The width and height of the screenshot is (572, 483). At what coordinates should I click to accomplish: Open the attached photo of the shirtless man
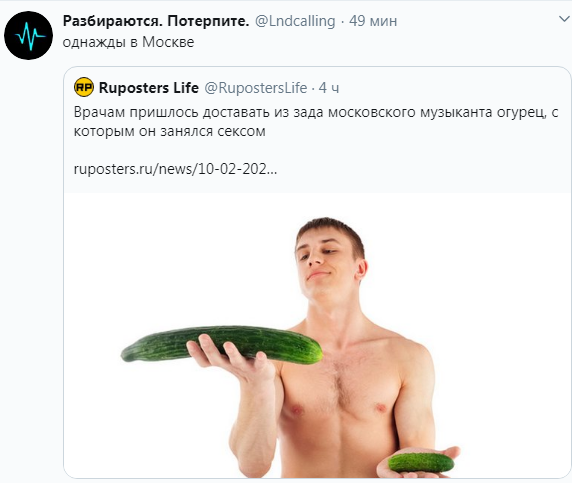317,336
